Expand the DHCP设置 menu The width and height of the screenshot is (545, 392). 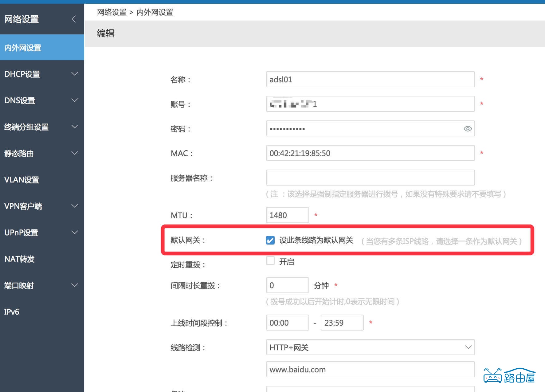tap(22, 74)
